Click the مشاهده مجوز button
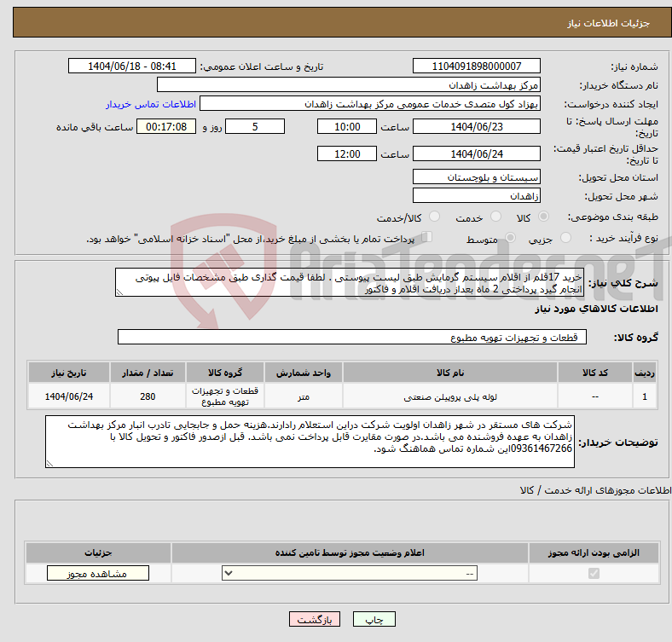The image size is (672, 642). [97, 574]
